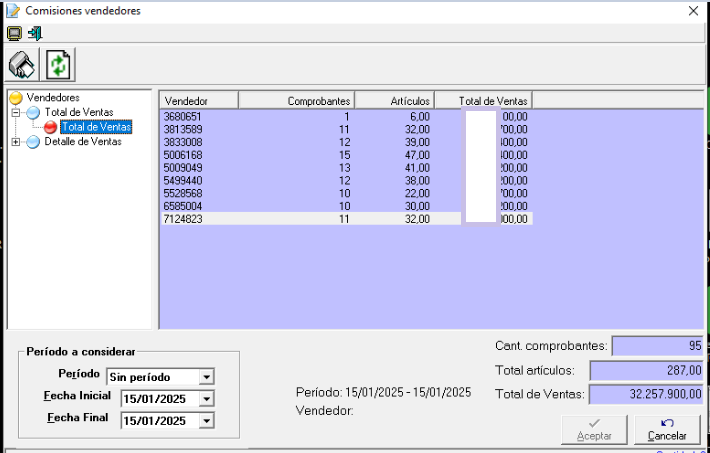Open the Fecha Inicial date dropdown
Viewport: 710px width, 453px height.
(x=207, y=399)
